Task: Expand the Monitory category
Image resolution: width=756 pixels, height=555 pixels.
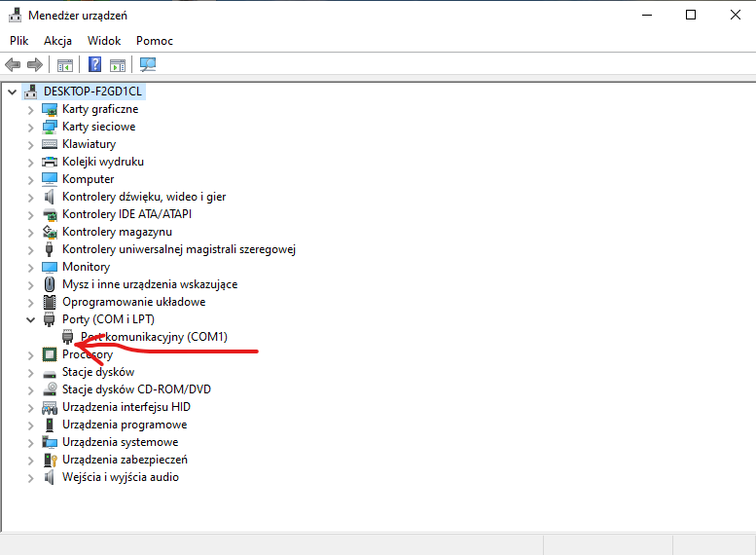Action: coord(30,267)
